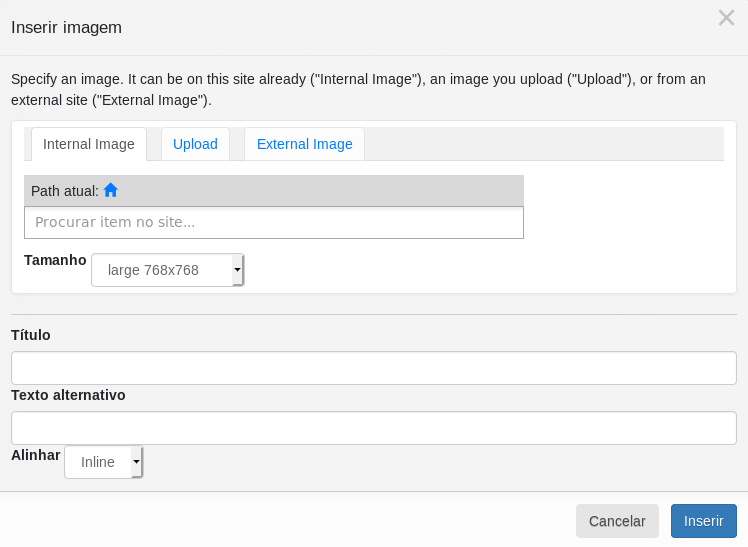The height and width of the screenshot is (547, 748).
Task: Click the blue Inserir button
Action: coord(703,521)
